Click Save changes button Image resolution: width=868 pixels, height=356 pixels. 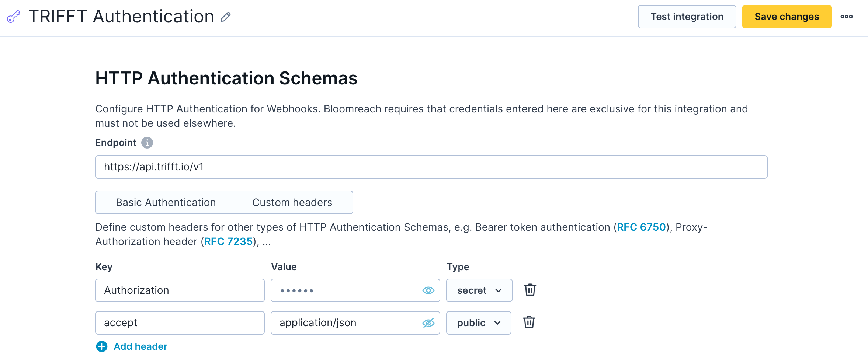click(787, 17)
